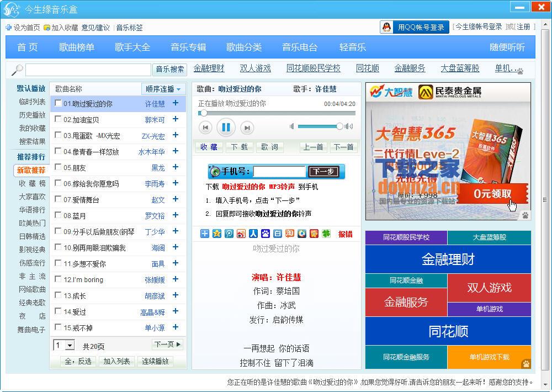This screenshot has height=392, width=552.
Task: Open the page number dropdown
Action: pos(63,345)
